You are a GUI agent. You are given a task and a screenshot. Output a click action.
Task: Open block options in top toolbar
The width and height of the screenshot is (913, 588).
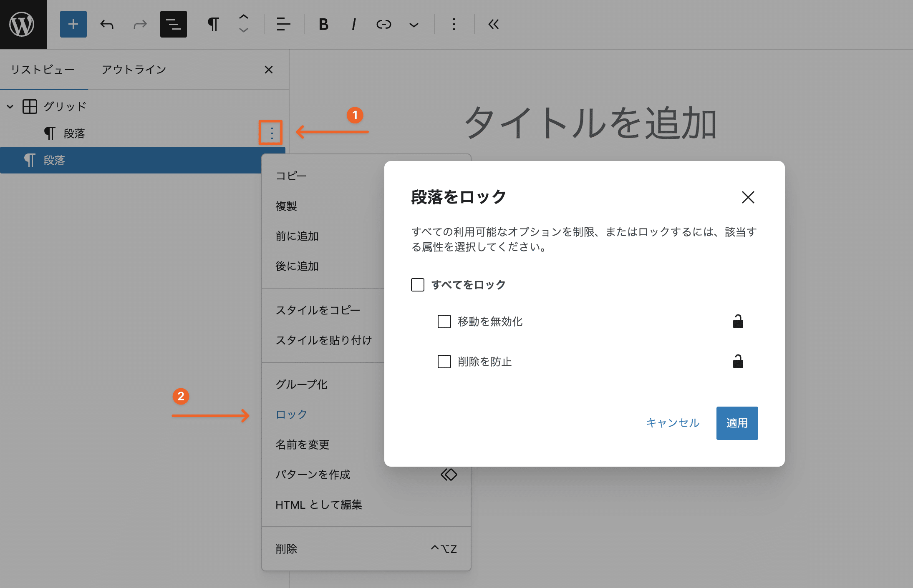point(454,24)
